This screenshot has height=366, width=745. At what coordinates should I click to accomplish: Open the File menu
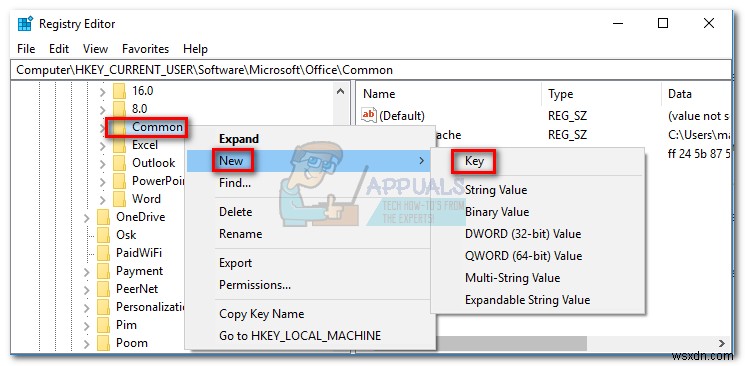pos(26,48)
